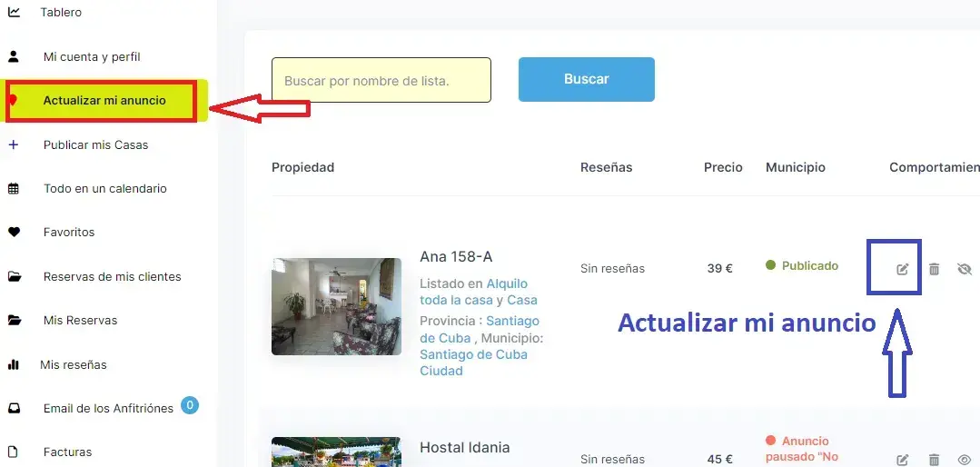This screenshot has height=467, width=980.
Task: Click the 39 € price
Action: coord(720,269)
